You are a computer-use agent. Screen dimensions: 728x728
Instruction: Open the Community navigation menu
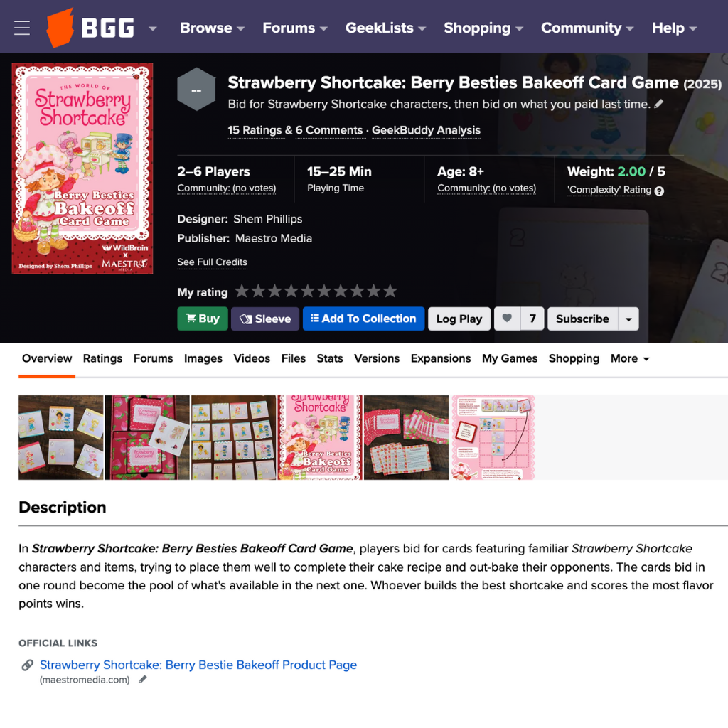(587, 28)
